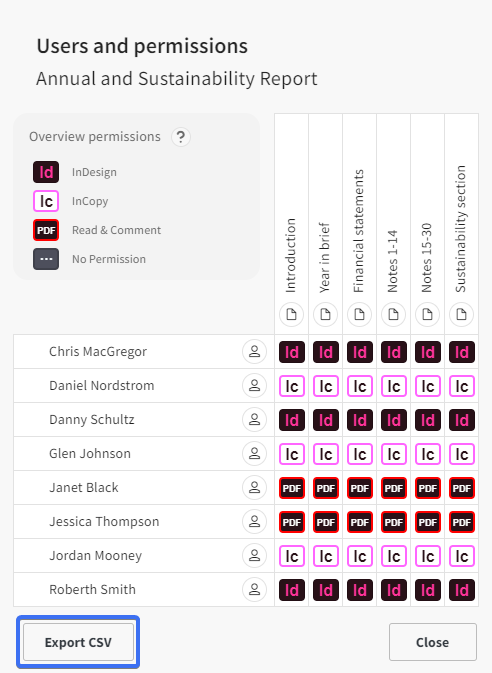The height and width of the screenshot is (673, 492).
Task: Change Daniel Nordstrom's Introduction InCopy permission
Action: 292,386
